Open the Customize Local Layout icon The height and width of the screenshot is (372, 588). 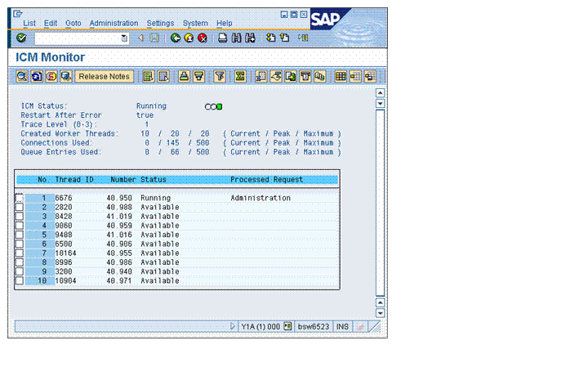303,38
